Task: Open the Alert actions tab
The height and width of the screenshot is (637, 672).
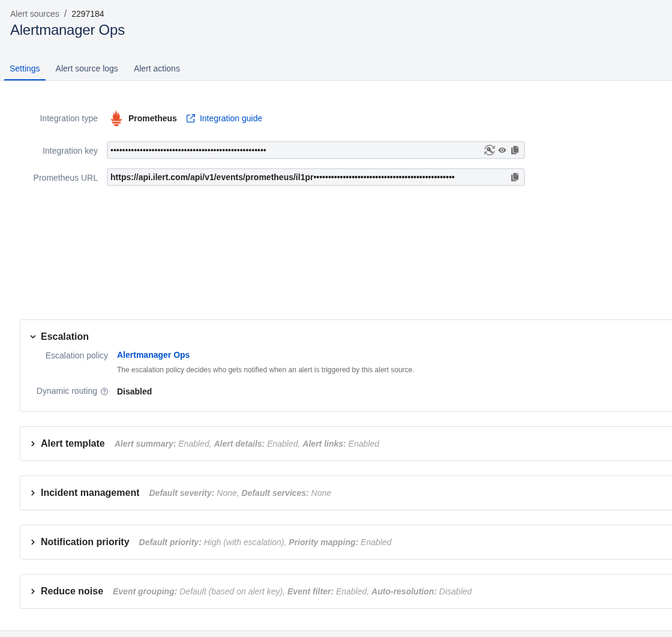Action: [157, 68]
